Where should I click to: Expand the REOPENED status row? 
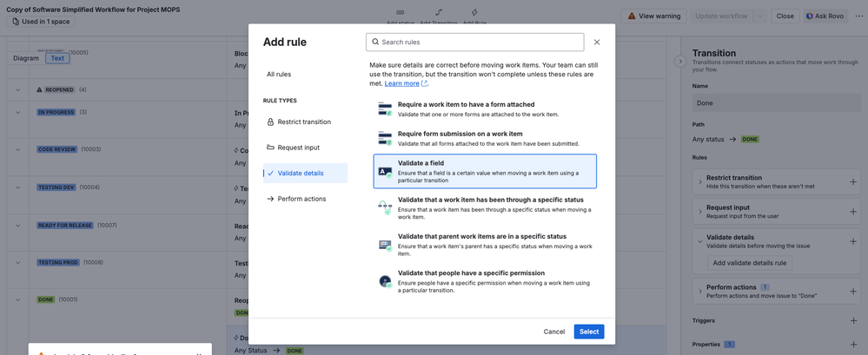(17, 89)
